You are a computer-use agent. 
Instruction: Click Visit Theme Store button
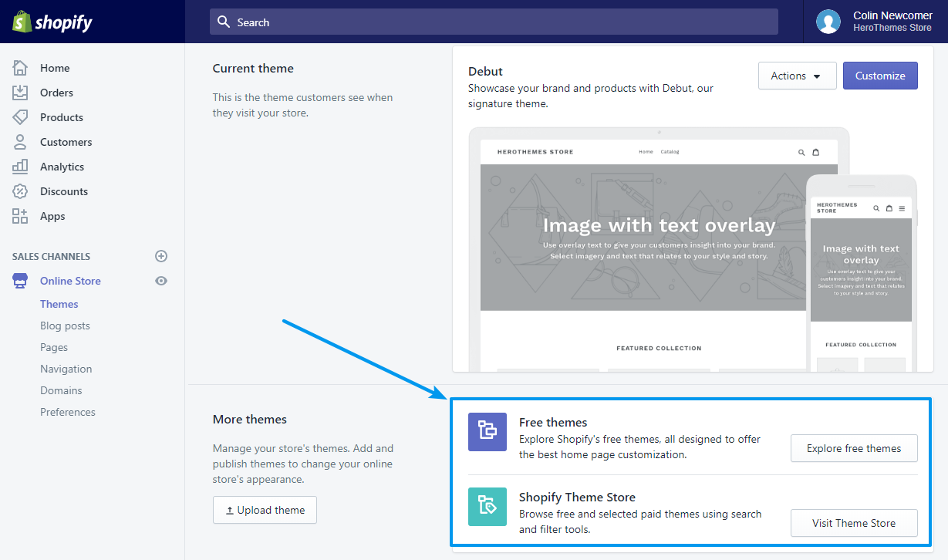854,523
